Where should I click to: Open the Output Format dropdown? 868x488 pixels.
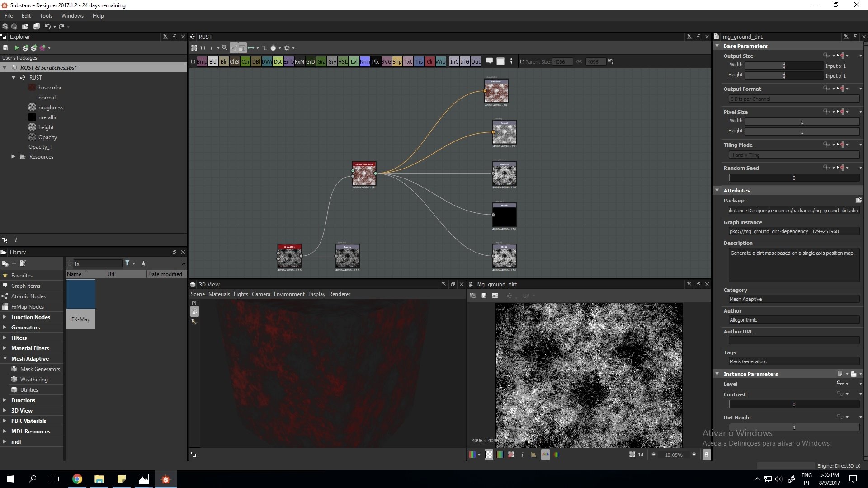tap(794, 99)
